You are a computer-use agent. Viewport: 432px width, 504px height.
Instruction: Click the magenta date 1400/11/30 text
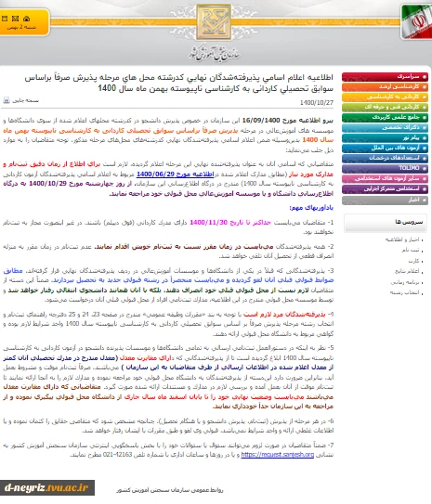pyautogui.click(x=208, y=223)
